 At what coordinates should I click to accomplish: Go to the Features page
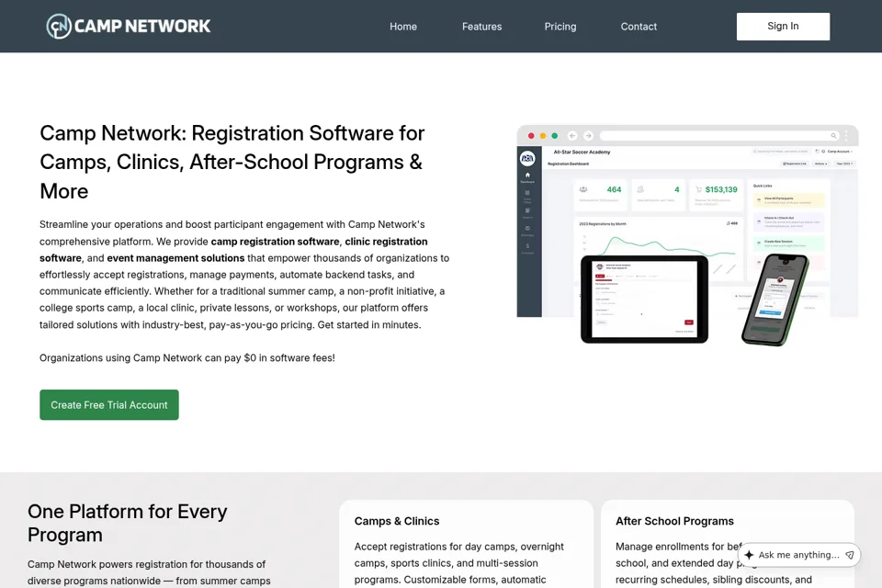pyautogui.click(x=481, y=27)
